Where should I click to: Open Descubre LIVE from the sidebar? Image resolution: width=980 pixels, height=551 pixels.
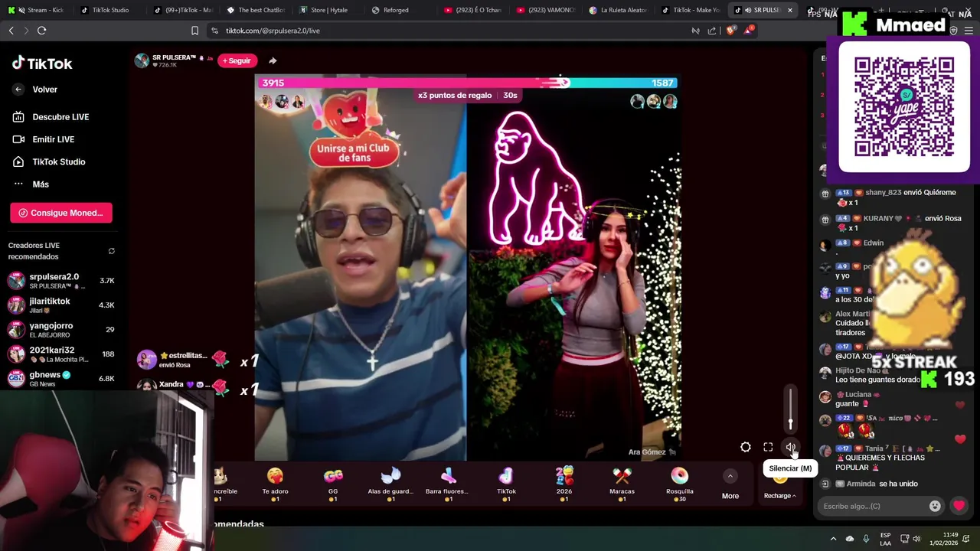(x=51, y=117)
